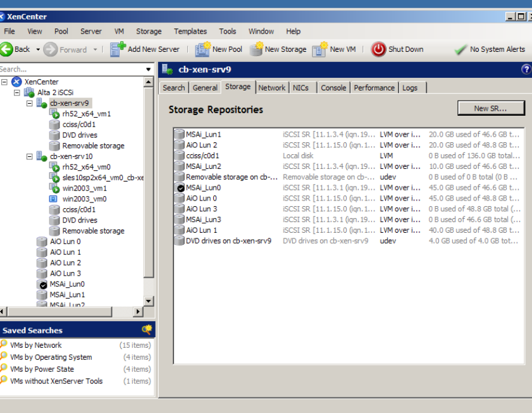
Task: Open the VMs by Power State search
Action: point(42,369)
